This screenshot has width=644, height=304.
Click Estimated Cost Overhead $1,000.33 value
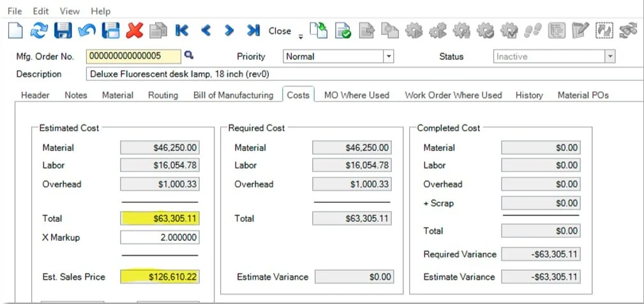[160, 184]
